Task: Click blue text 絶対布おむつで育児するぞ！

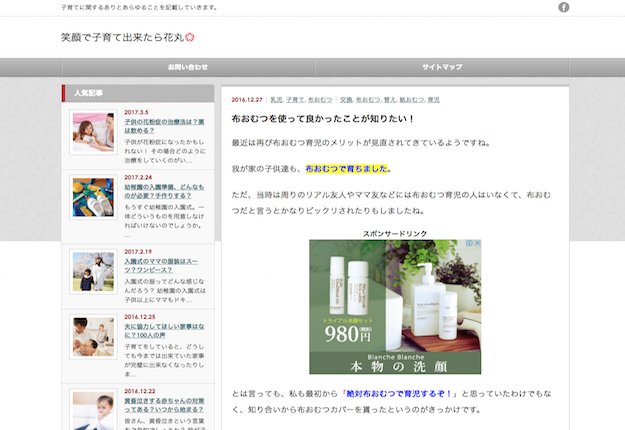Action: click(x=399, y=394)
